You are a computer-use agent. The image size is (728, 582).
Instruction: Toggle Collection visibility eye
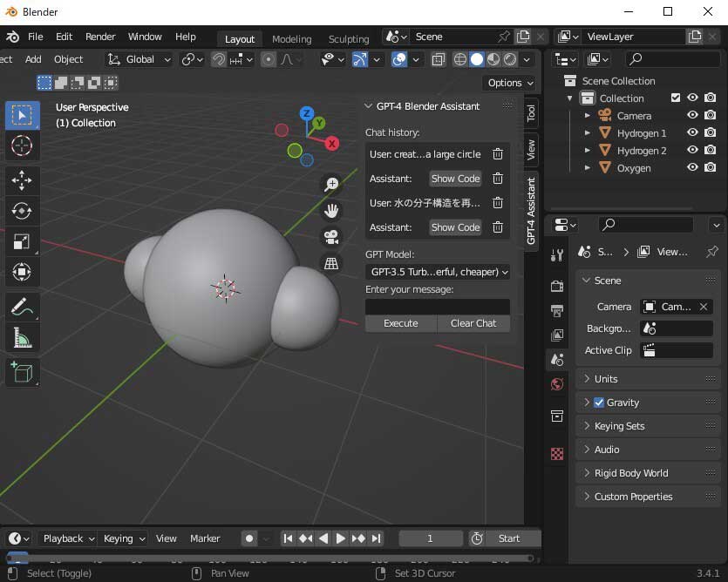click(692, 98)
